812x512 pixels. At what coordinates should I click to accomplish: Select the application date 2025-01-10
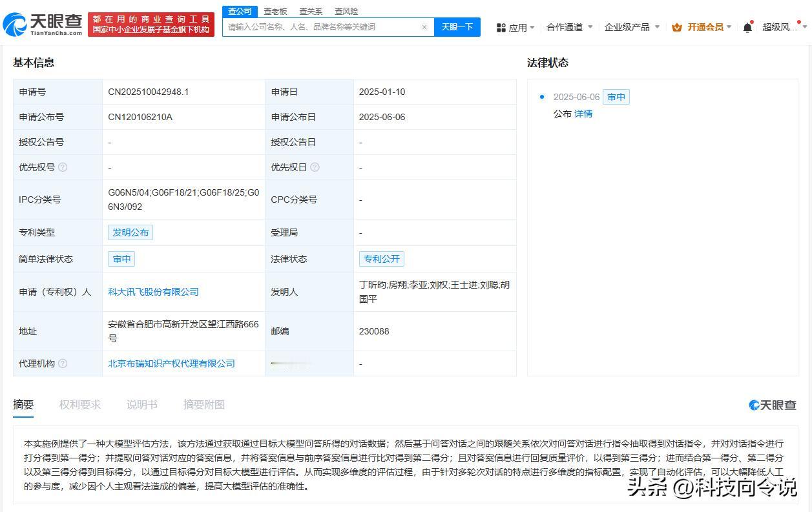pyautogui.click(x=382, y=92)
